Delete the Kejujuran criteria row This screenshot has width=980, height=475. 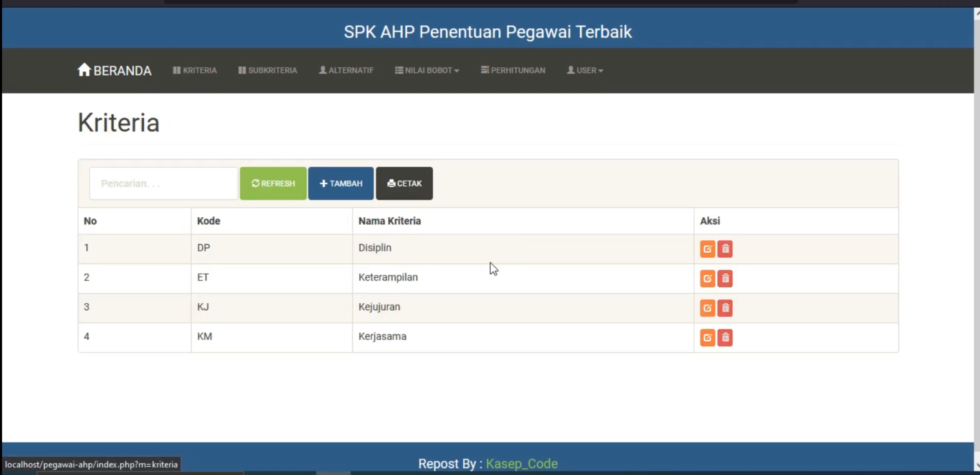(725, 308)
